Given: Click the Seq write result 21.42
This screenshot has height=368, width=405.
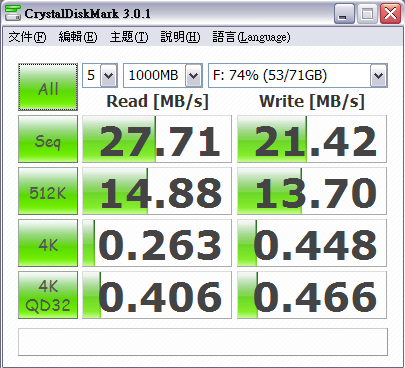Looking at the screenshot, I should click(312, 139).
